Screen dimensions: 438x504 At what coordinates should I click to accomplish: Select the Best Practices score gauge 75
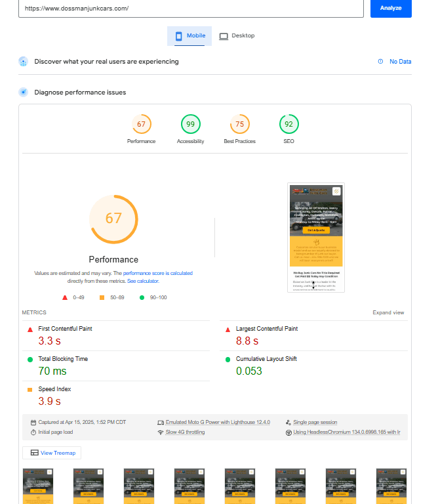pyautogui.click(x=239, y=124)
